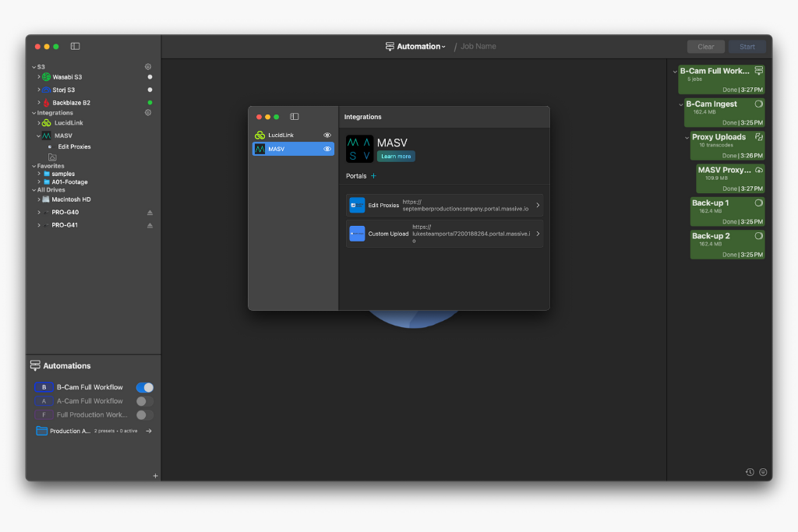Toggle sidebar in Integrations window

click(295, 117)
